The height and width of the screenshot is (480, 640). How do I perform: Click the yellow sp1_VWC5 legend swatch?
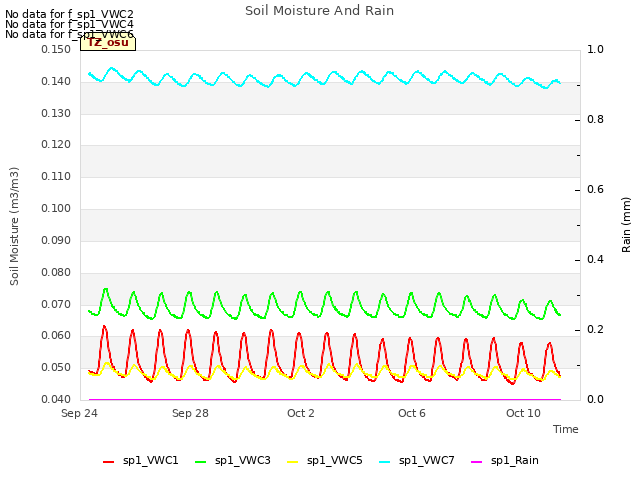292,462
